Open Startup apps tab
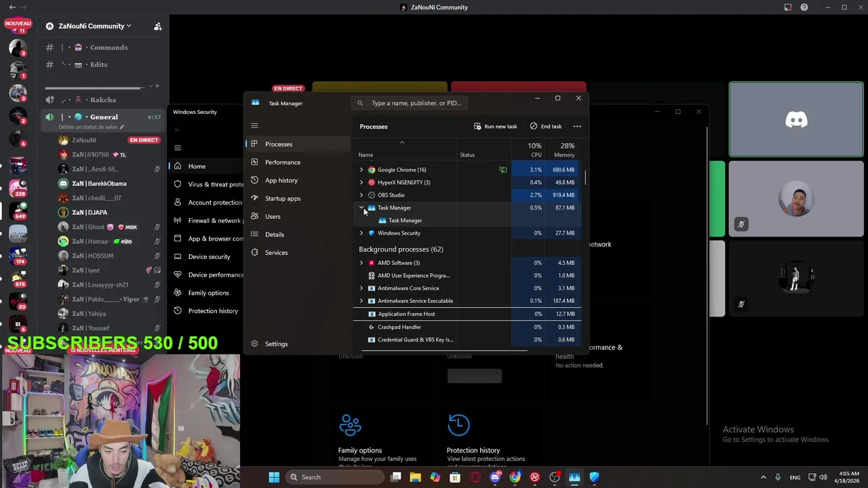 click(298, 198)
